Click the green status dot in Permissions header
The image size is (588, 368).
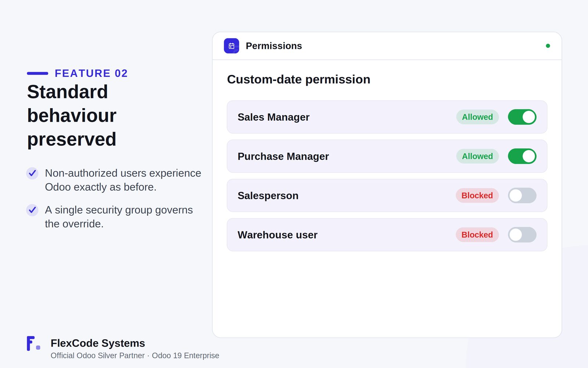pyautogui.click(x=548, y=46)
